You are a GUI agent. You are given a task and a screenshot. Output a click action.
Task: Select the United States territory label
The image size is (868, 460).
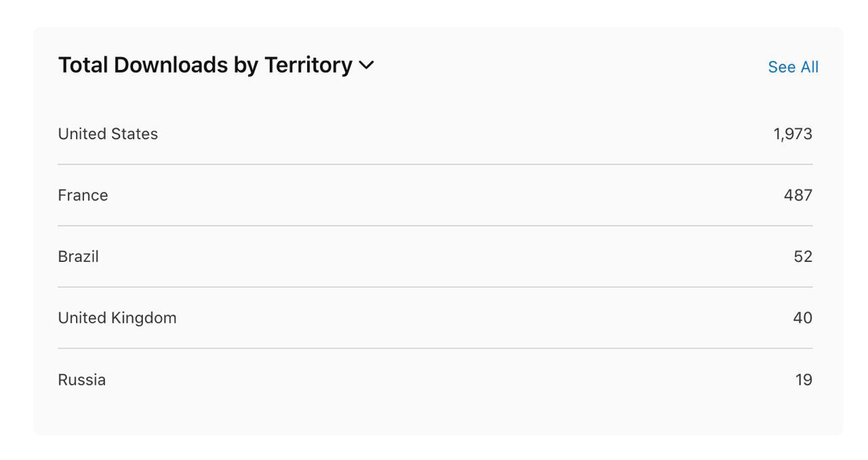pyautogui.click(x=108, y=134)
